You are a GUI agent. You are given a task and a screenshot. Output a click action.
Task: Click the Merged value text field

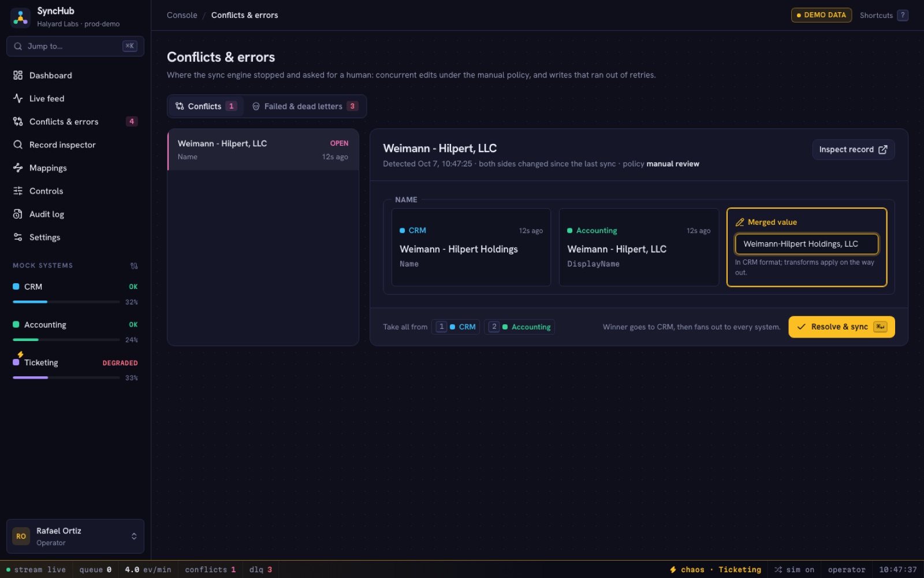pos(807,244)
